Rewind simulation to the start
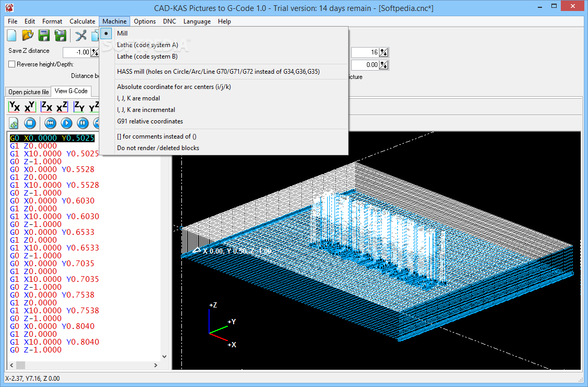 click(x=50, y=123)
